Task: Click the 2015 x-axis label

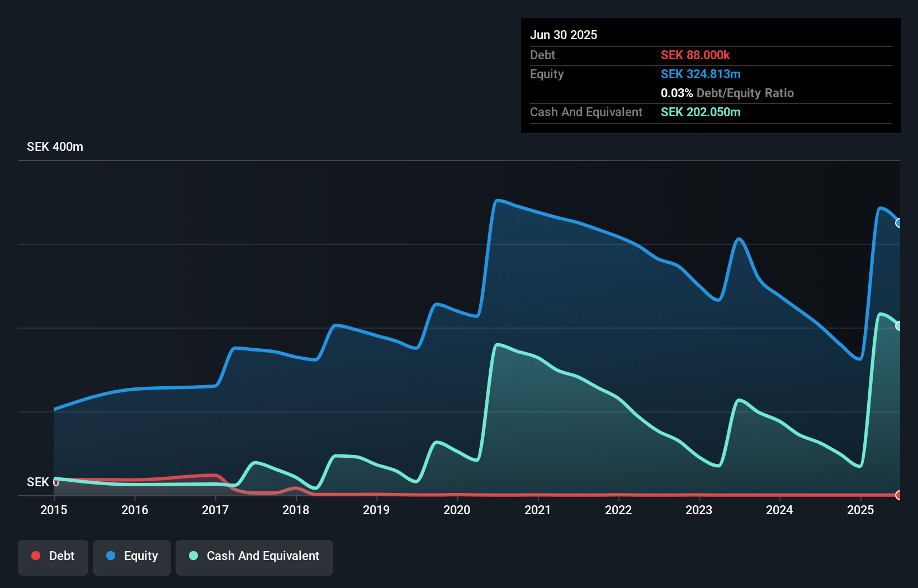Action: click(54, 510)
